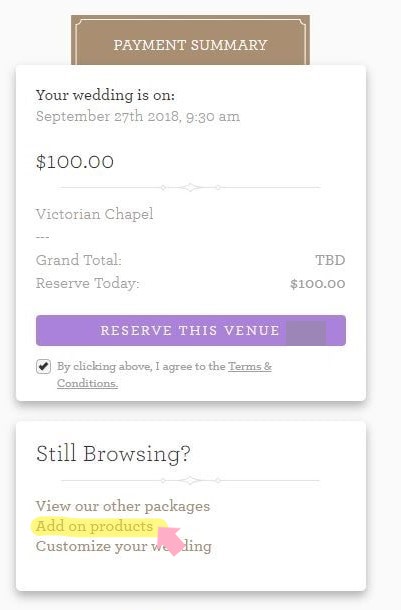Click ornamental divider below the $100.00 price
This screenshot has width=401, height=610.
point(191,188)
